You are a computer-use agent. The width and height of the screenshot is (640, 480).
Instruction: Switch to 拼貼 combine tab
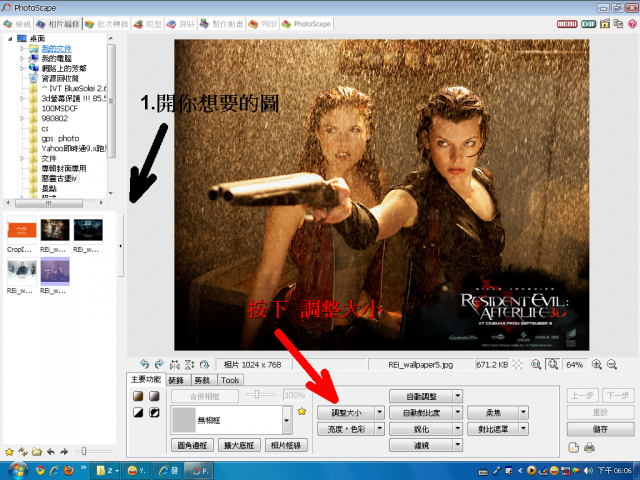point(181,24)
